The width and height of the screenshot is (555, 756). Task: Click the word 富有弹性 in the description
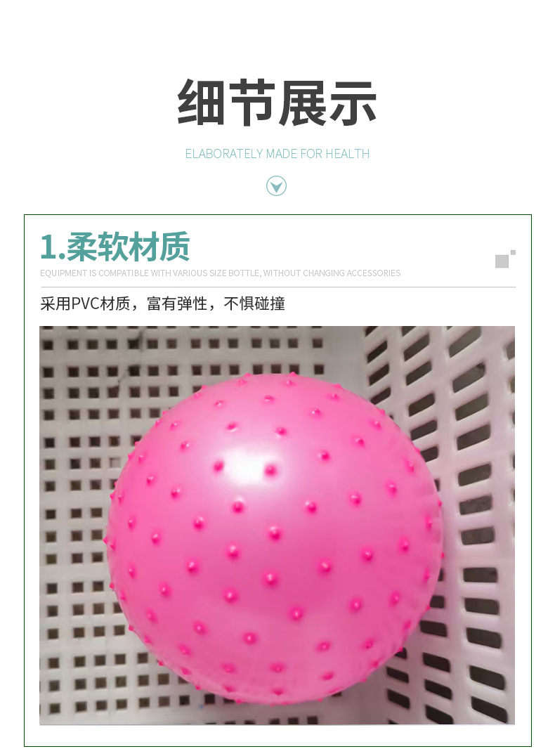(x=177, y=304)
